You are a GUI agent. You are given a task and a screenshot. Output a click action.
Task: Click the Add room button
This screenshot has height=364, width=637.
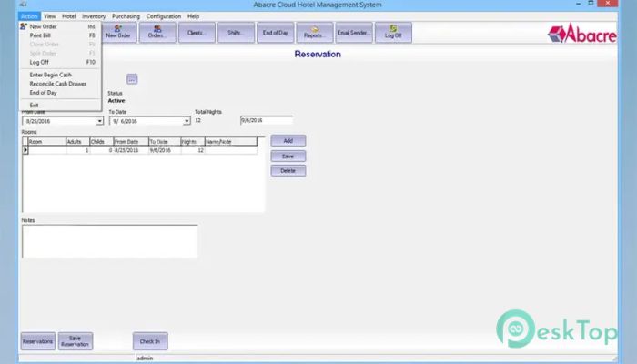288,140
